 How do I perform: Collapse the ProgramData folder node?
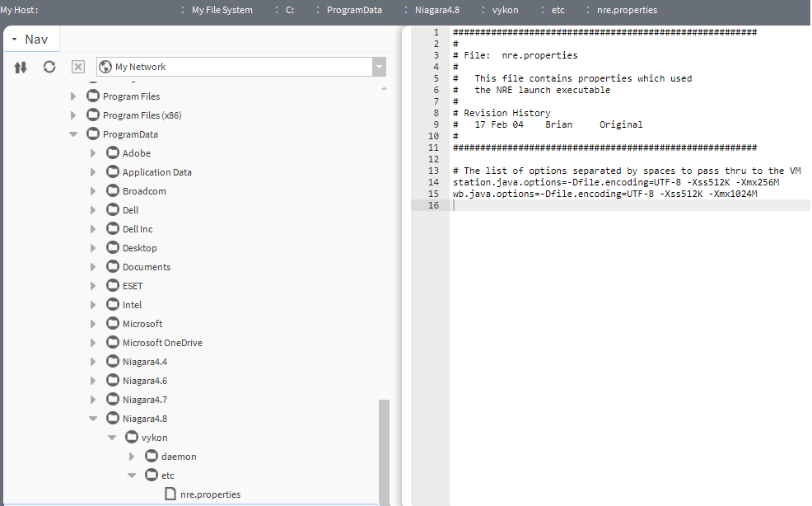click(x=73, y=134)
